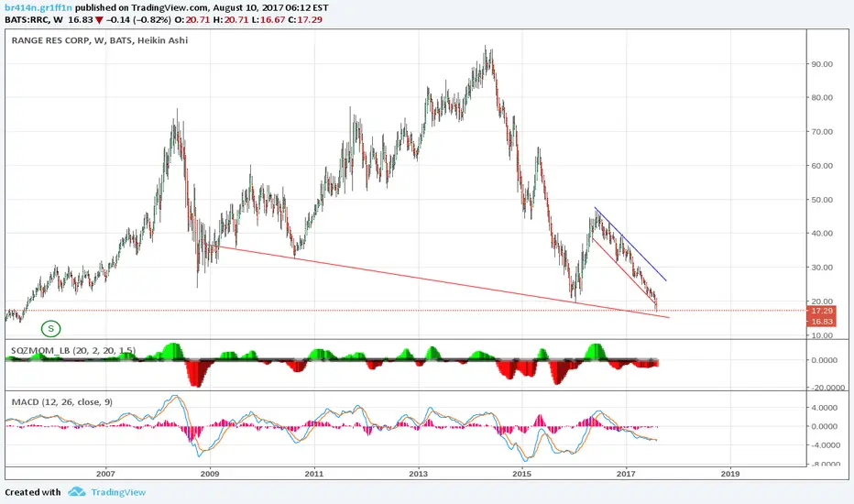This screenshot has height=504, width=854.
Task: Click the 70.00 price axis value
Action: point(822,131)
